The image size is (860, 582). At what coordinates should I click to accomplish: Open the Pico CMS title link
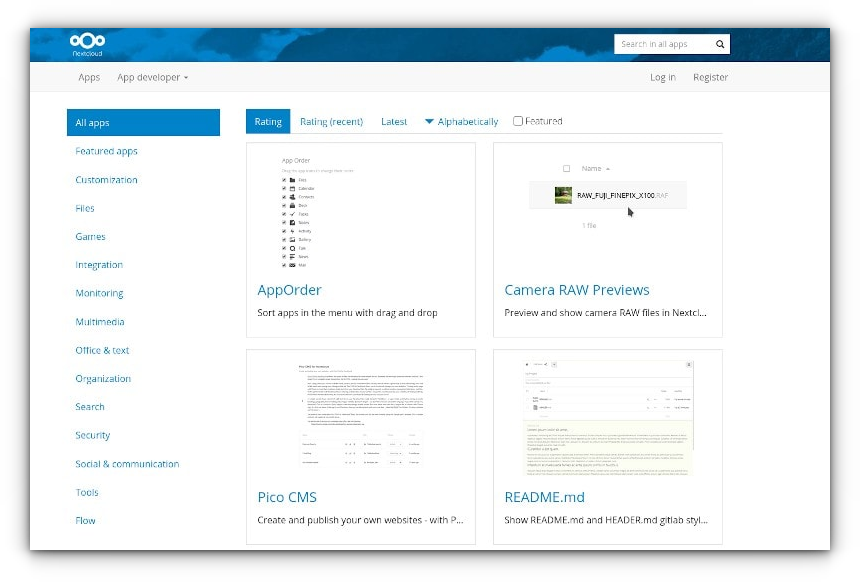click(x=287, y=498)
